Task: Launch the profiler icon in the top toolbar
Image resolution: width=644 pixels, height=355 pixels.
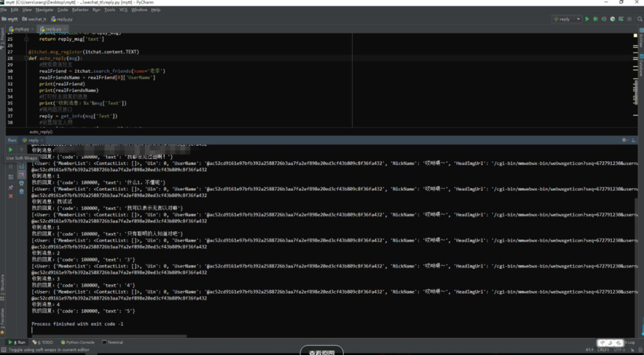Action: [x=612, y=19]
